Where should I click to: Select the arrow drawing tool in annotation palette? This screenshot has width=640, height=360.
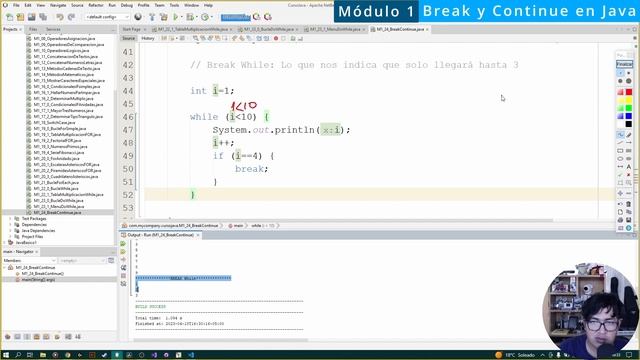(629, 142)
